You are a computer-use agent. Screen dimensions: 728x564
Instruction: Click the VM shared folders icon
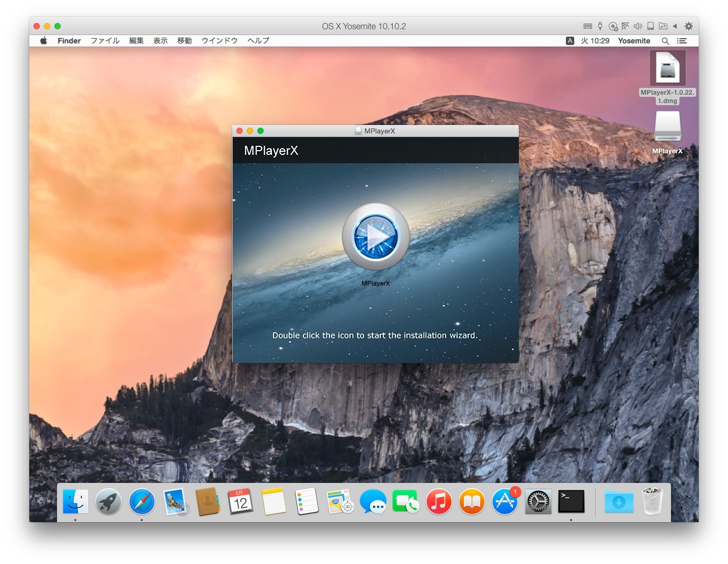pos(663,26)
